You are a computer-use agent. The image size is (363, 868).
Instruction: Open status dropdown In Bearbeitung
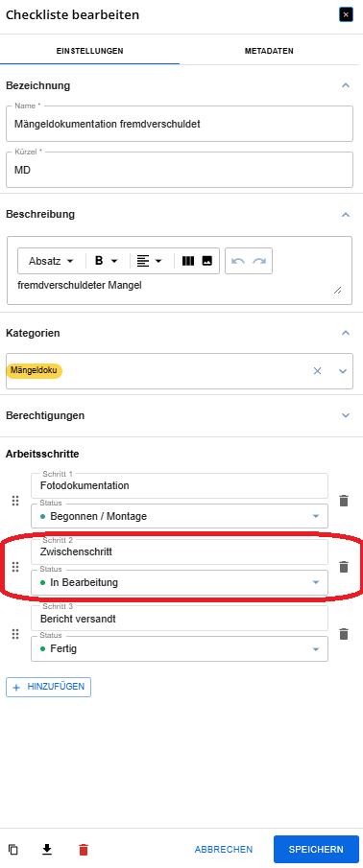pos(180,582)
